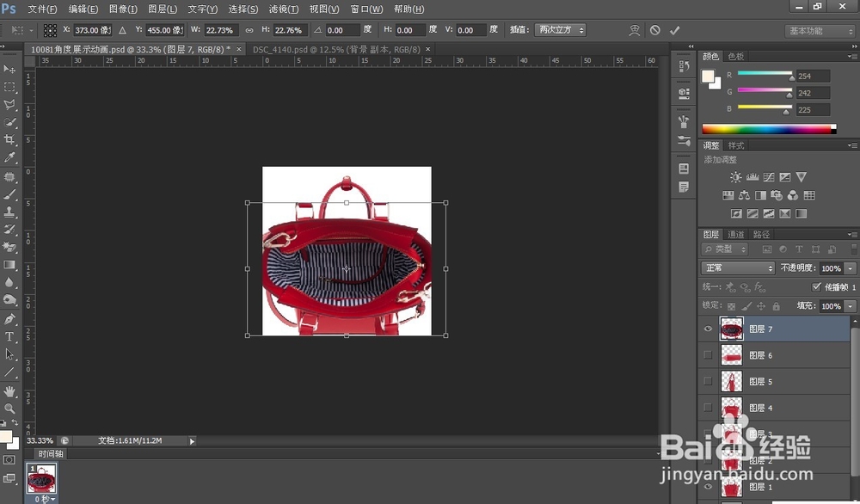Open the 文件(F) menu
860x504 pixels.
(42, 9)
